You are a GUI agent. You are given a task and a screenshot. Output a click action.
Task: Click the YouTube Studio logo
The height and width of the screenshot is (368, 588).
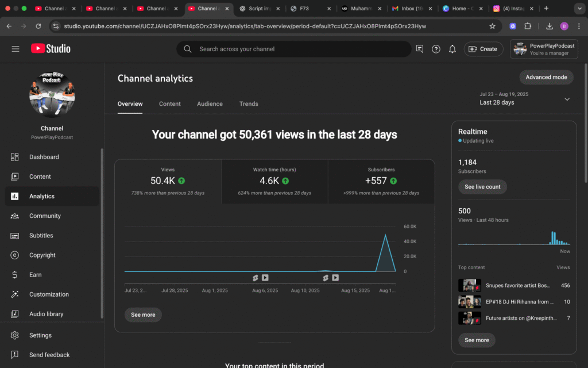pyautogui.click(x=51, y=49)
